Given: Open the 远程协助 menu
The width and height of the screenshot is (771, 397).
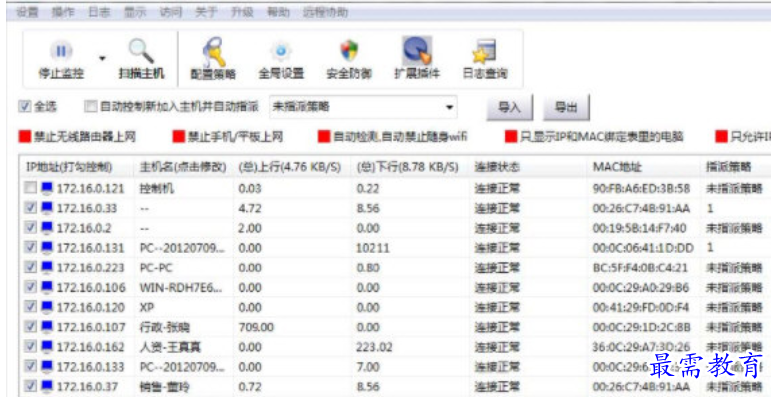Looking at the screenshot, I should (x=325, y=12).
